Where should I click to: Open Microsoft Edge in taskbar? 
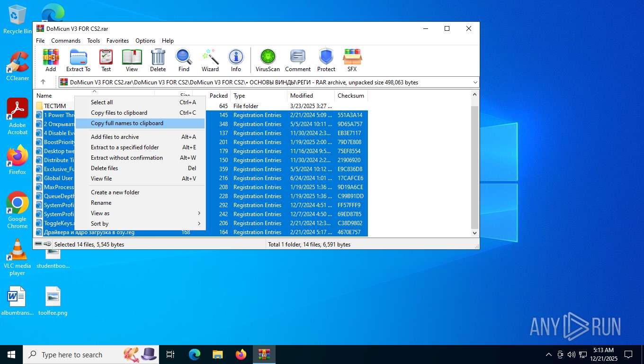[x=194, y=355]
